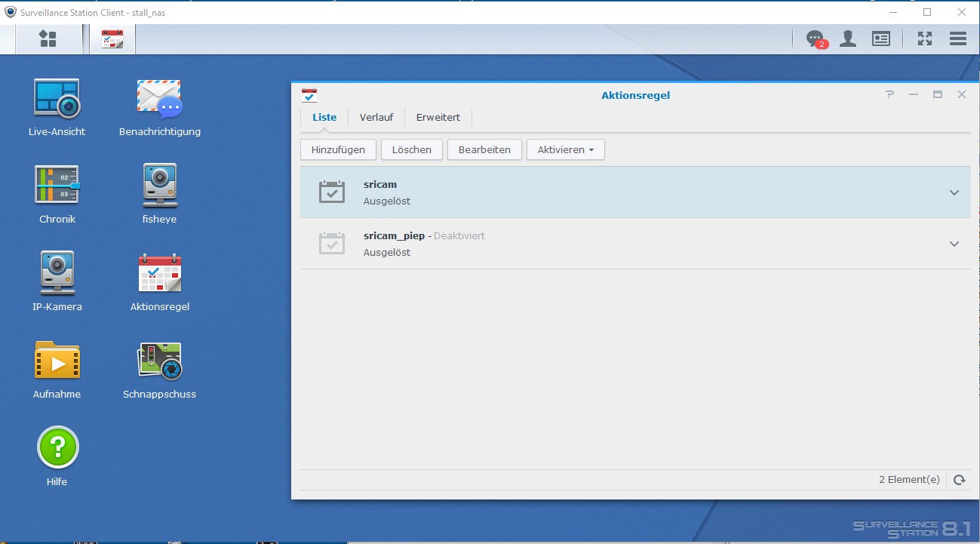
Task: Click the Aktionsregel window title icon
Action: pyautogui.click(x=309, y=95)
